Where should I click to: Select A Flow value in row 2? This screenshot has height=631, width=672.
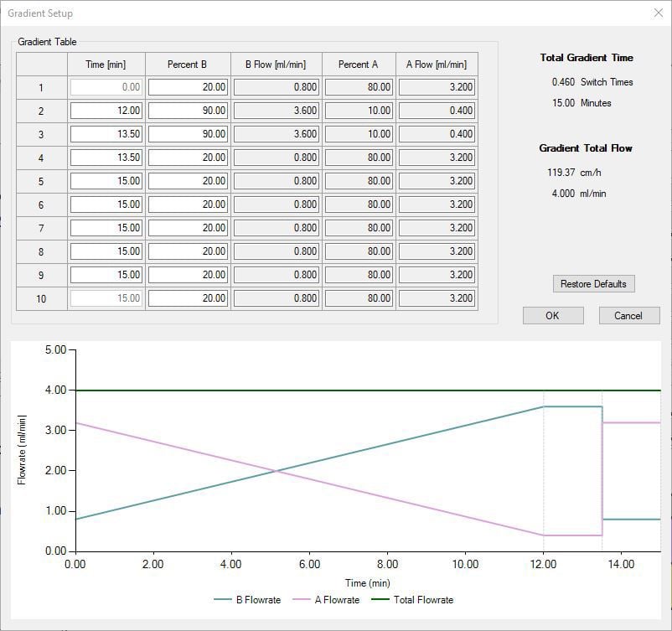pos(437,111)
